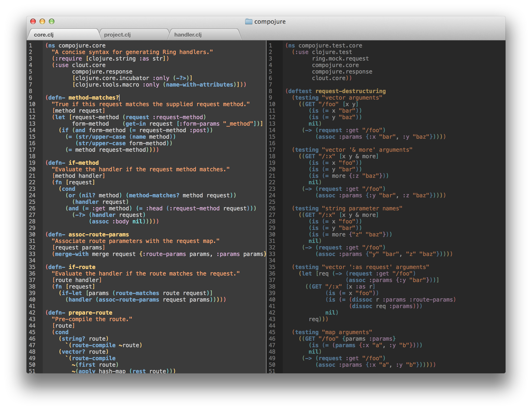Image resolution: width=532 pixels, height=410 pixels.
Task: Switch to the core.clj tab
Action: point(63,35)
